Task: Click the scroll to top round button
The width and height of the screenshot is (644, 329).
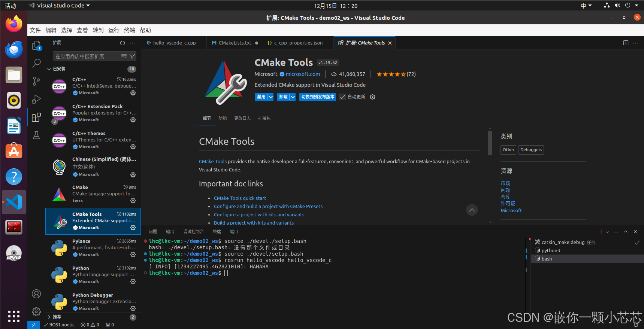Action: (472, 210)
